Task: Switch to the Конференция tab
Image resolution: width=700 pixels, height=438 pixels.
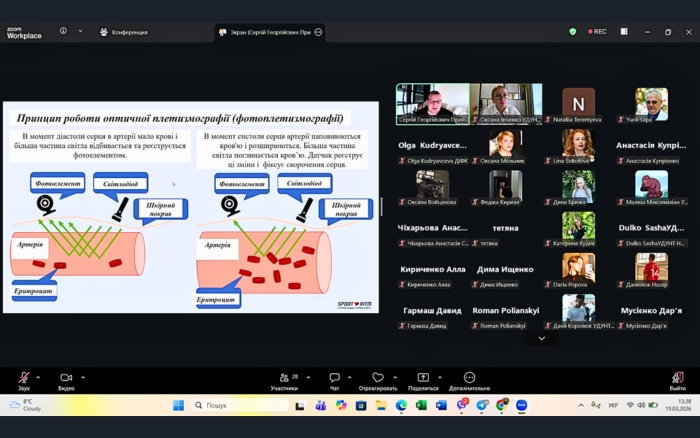Action: [x=124, y=32]
